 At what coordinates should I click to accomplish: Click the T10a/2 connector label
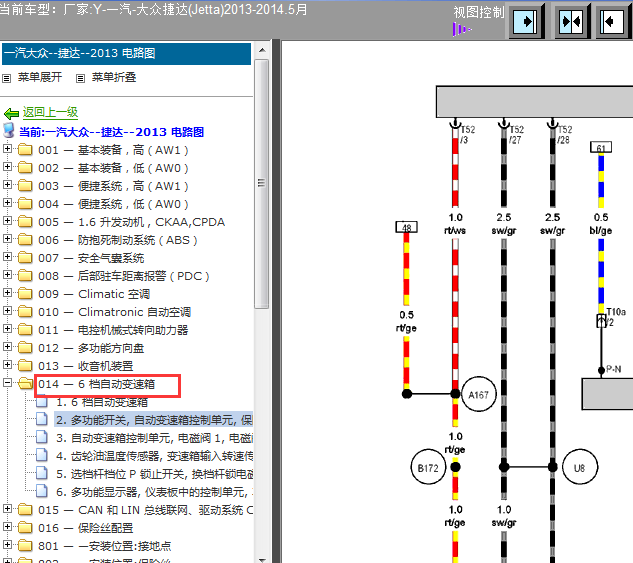(x=615, y=317)
